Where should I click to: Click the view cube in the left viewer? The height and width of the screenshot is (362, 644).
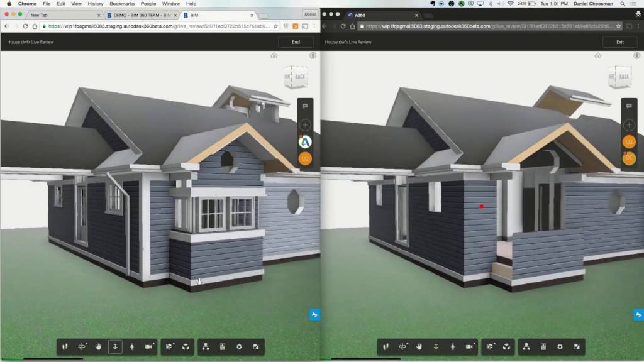point(296,77)
